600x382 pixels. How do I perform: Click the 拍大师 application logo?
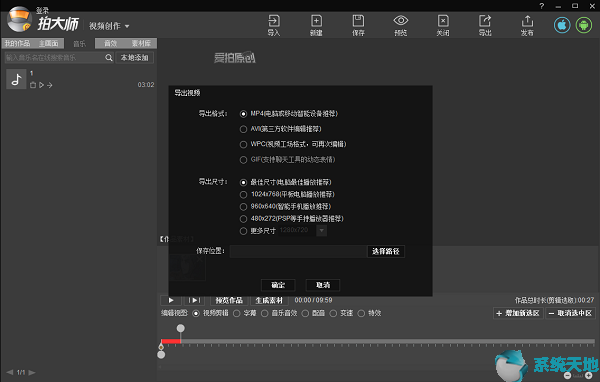(19, 19)
